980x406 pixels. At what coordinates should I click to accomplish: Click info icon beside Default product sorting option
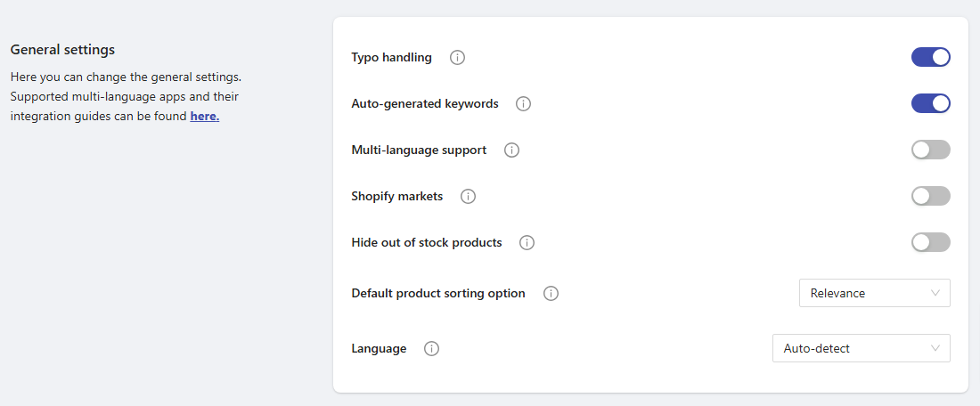click(x=551, y=293)
